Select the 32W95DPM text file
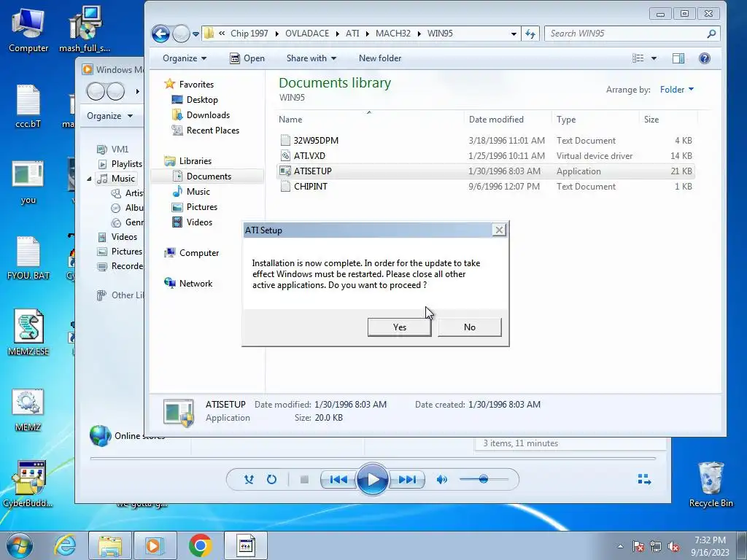 (486, 141)
